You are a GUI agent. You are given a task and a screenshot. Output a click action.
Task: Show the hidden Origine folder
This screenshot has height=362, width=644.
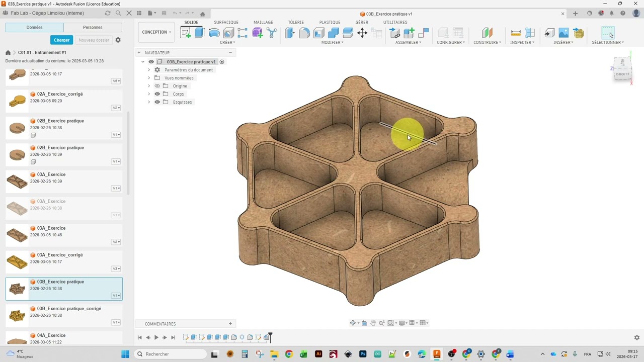coord(157,86)
